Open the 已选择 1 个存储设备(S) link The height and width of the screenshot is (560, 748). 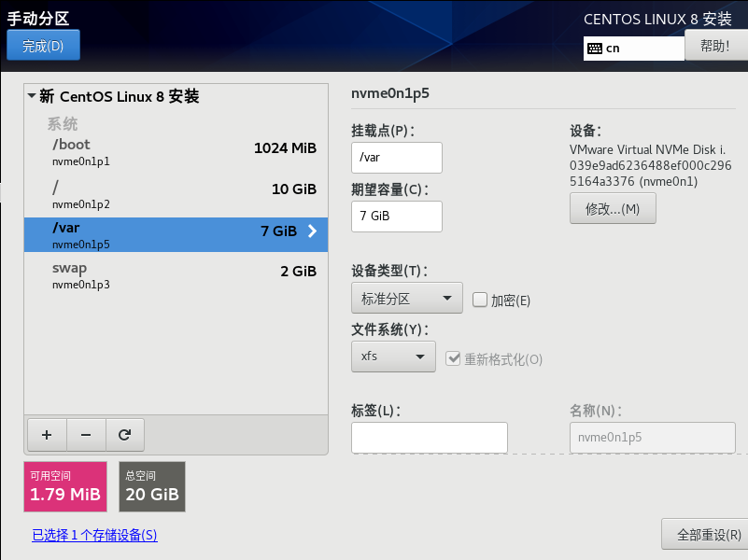pyautogui.click(x=94, y=535)
